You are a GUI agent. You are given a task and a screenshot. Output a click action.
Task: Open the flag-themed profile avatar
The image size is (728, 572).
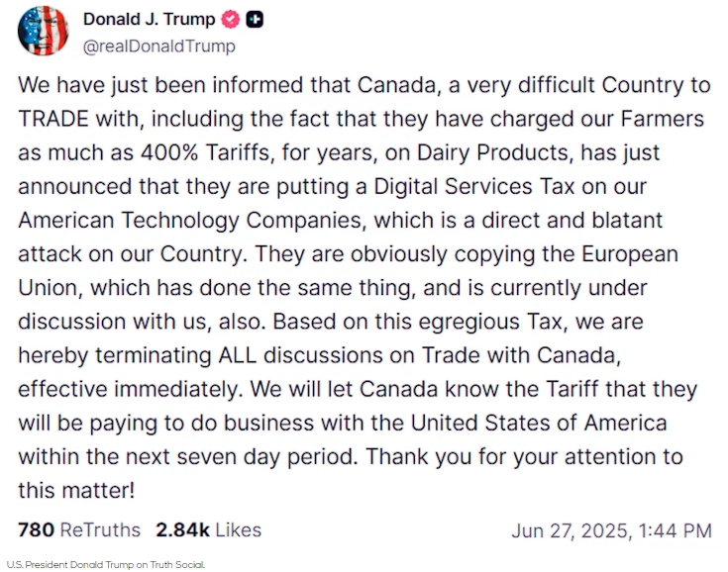[x=44, y=32]
